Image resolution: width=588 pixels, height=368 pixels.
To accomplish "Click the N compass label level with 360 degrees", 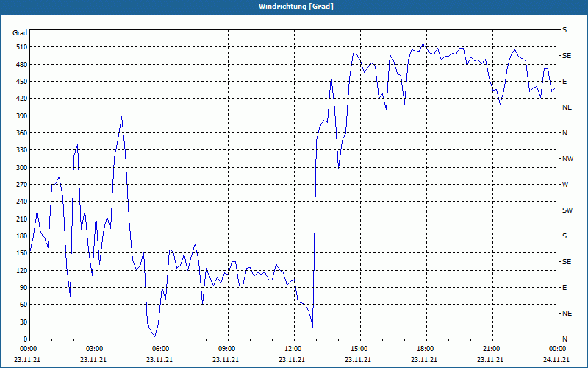I will [564, 133].
